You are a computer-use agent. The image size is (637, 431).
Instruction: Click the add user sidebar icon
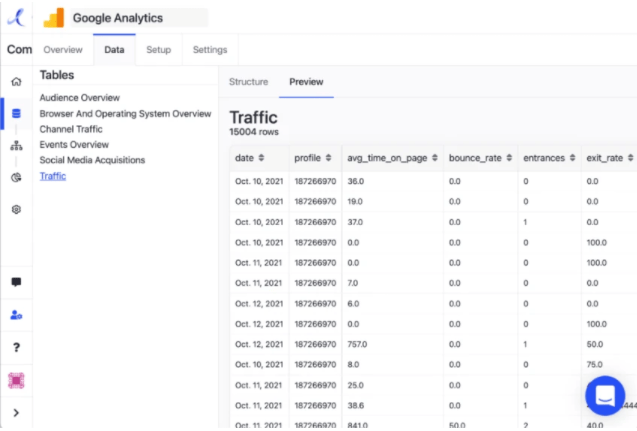click(x=16, y=315)
